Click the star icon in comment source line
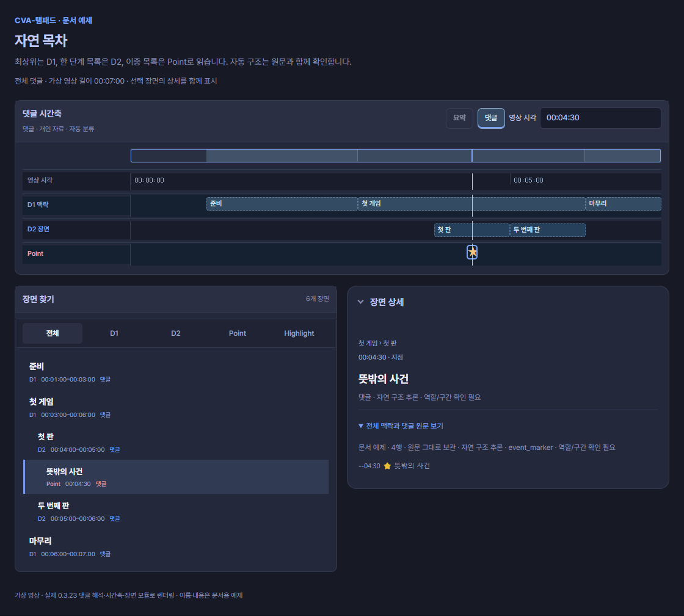Image resolution: width=684 pixels, height=616 pixels. [x=387, y=466]
